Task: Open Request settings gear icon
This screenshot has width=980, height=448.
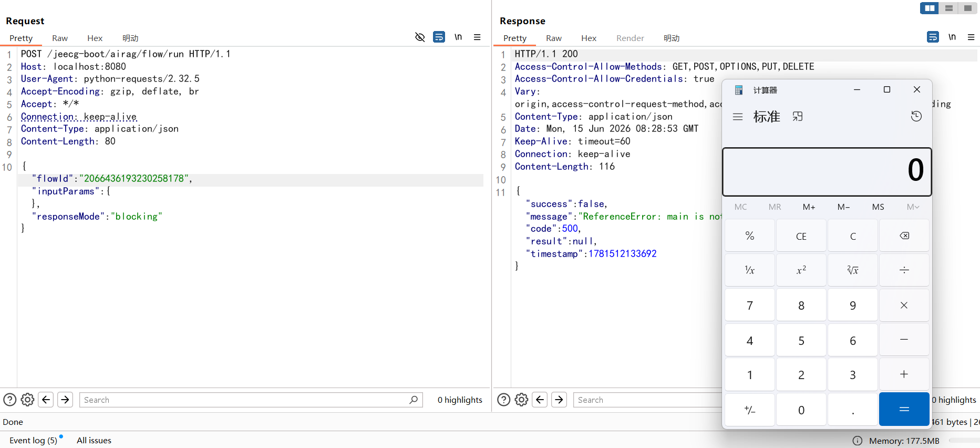Action: (x=28, y=400)
